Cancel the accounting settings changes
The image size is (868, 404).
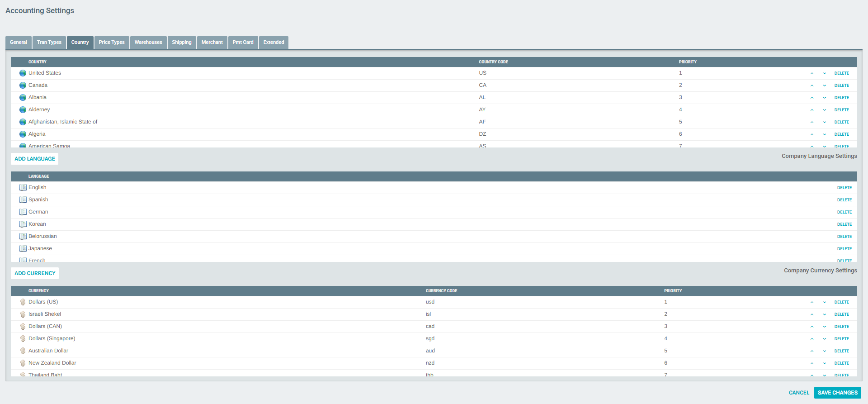pyautogui.click(x=799, y=393)
